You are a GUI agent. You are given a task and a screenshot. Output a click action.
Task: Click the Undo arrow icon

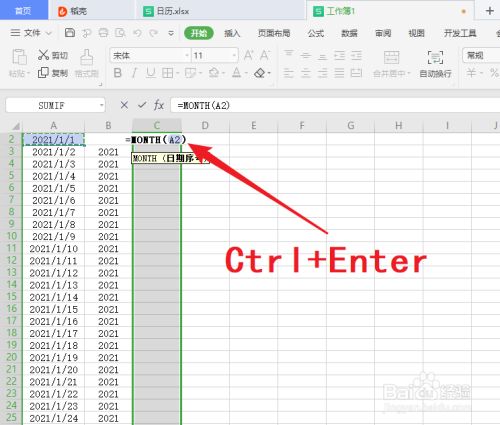tap(137, 33)
